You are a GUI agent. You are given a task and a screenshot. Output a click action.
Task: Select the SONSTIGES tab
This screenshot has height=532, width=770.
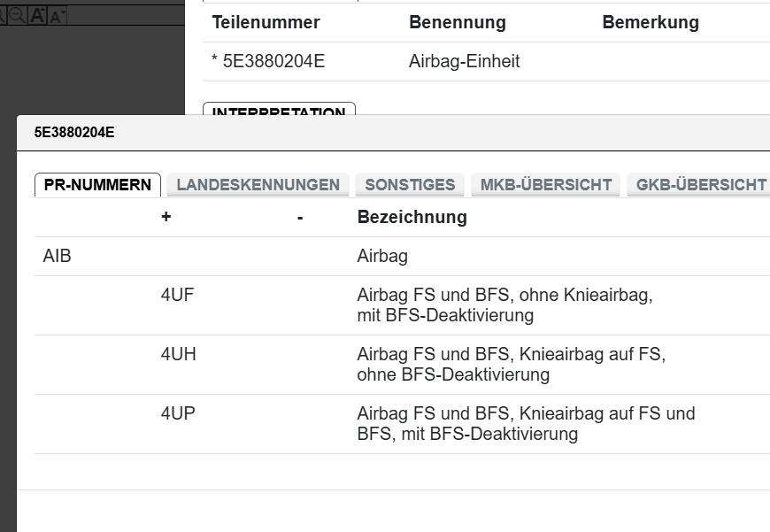410,185
